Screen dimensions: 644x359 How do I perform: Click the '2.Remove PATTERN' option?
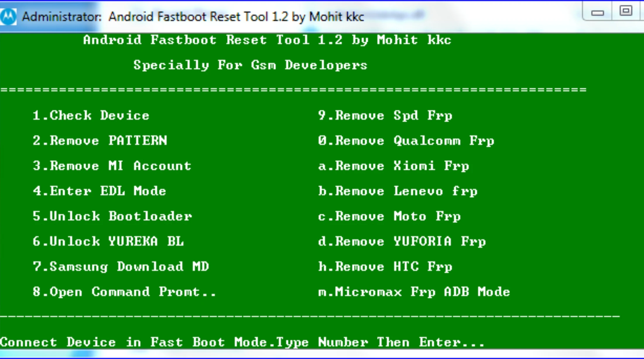[100, 141]
